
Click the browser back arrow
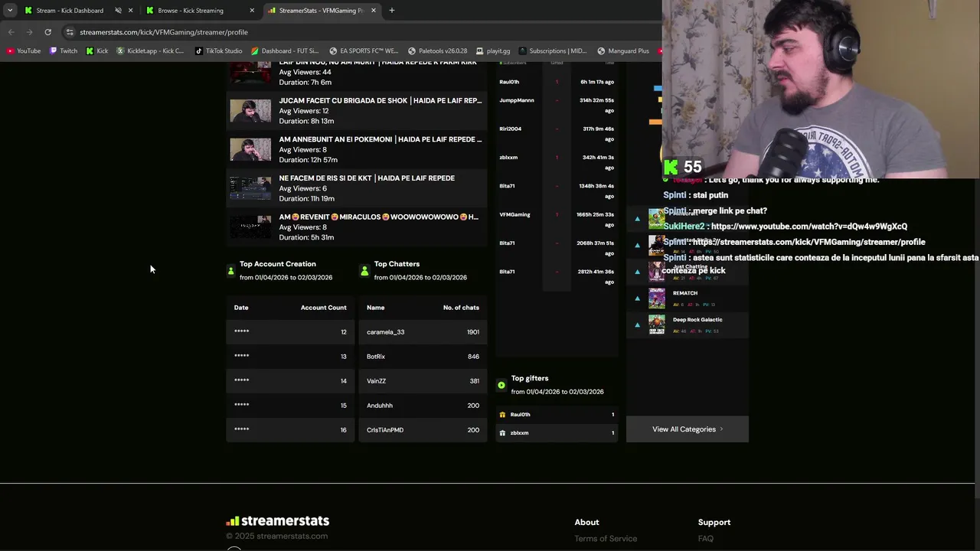(11, 32)
